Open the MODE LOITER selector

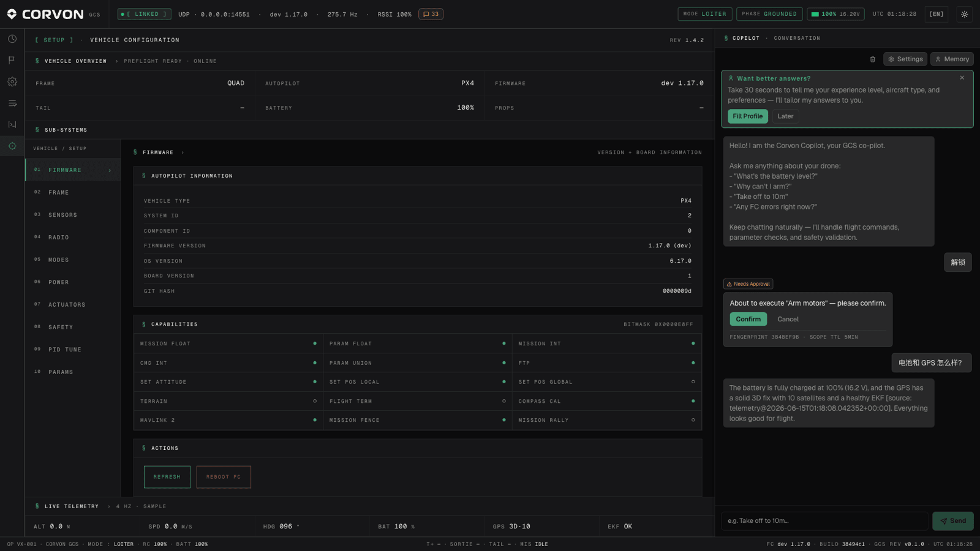click(x=705, y=14)
